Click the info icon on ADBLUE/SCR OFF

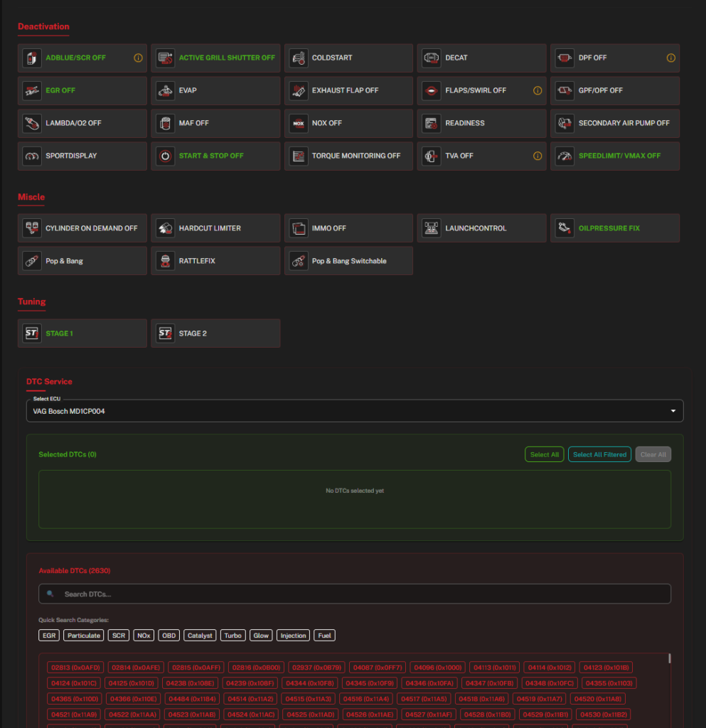pyautogui.click(x=138, y=58)
